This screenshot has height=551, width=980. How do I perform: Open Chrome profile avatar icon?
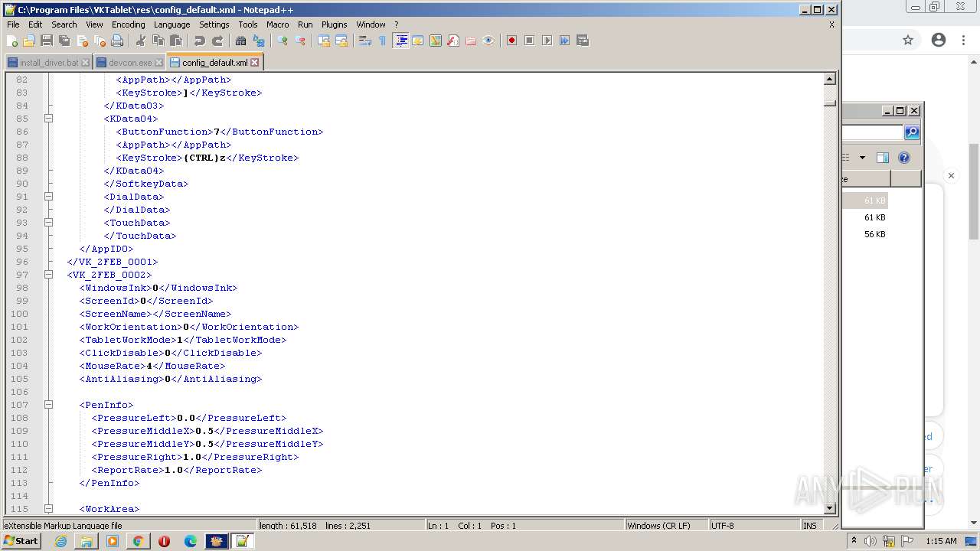[939, 41]
